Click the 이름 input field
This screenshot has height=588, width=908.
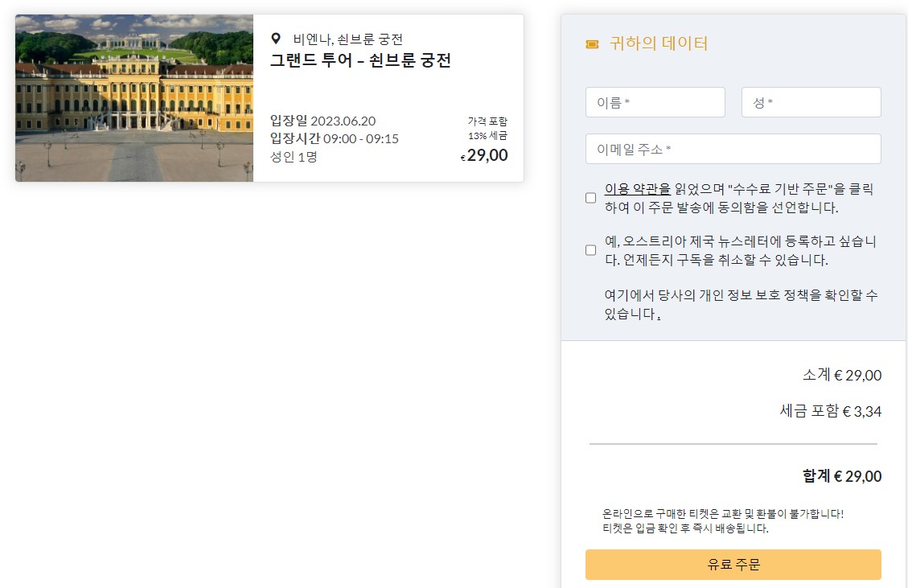point(655,101)
